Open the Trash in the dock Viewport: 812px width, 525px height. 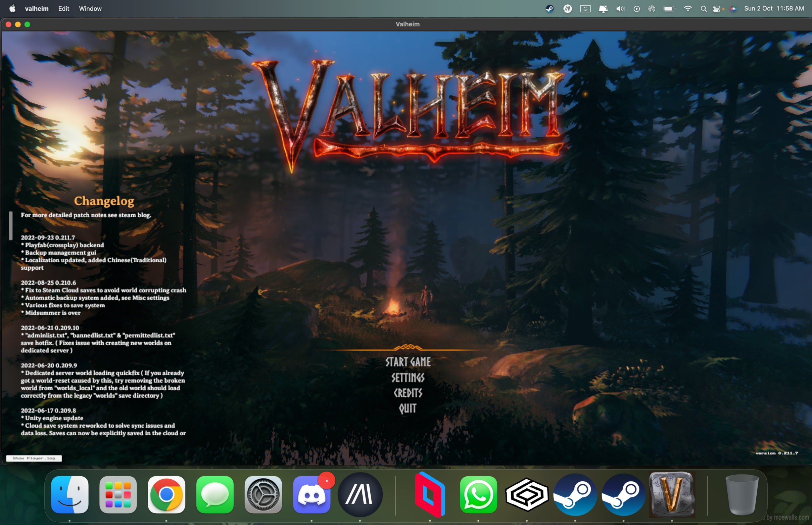point(742,494)
